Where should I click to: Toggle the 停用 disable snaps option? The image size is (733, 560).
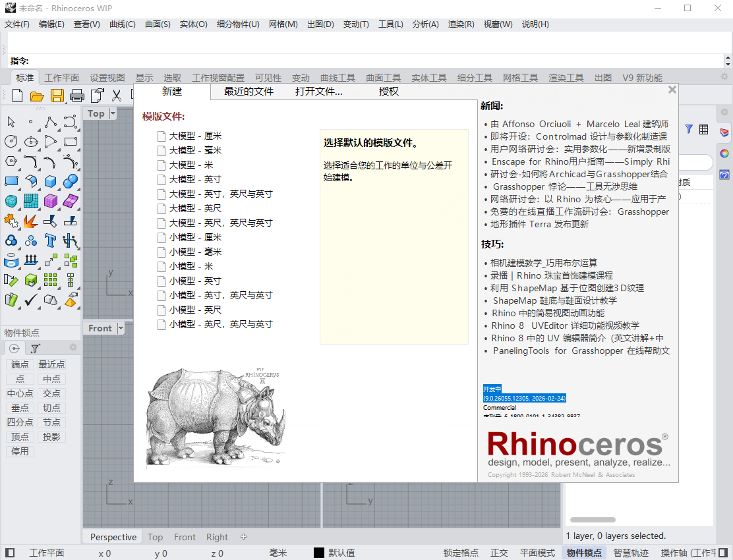pyautogui.click(x=20, y=451)
